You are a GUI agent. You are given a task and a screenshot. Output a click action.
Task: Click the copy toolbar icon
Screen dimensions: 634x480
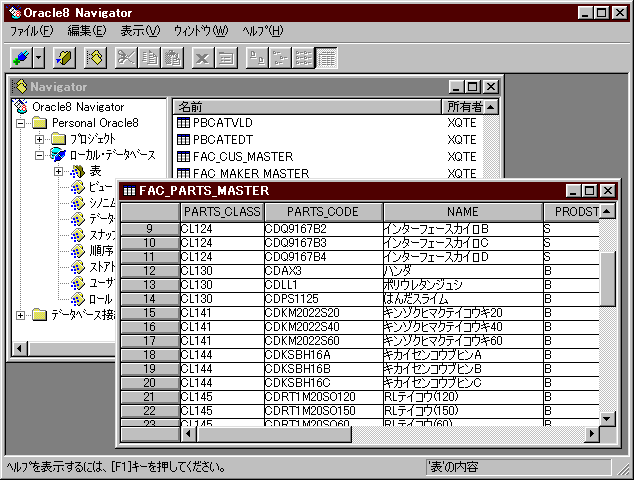(149, 58)
